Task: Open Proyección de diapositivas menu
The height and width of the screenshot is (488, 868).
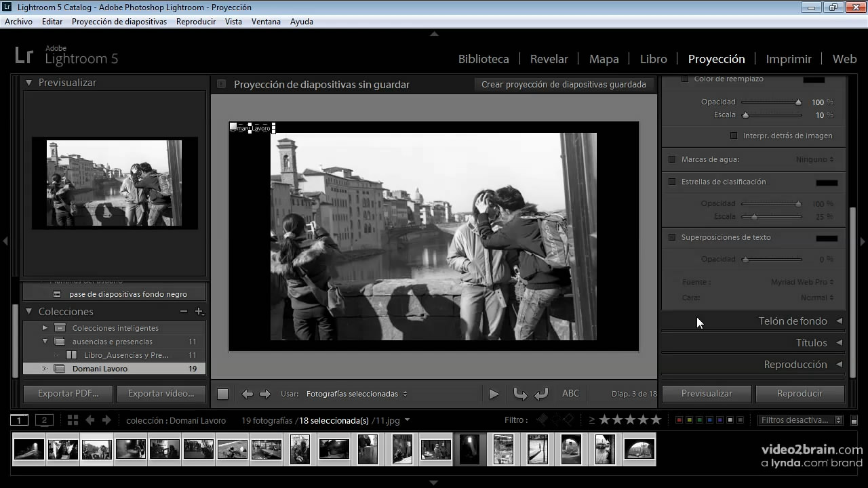Action: 119,22
